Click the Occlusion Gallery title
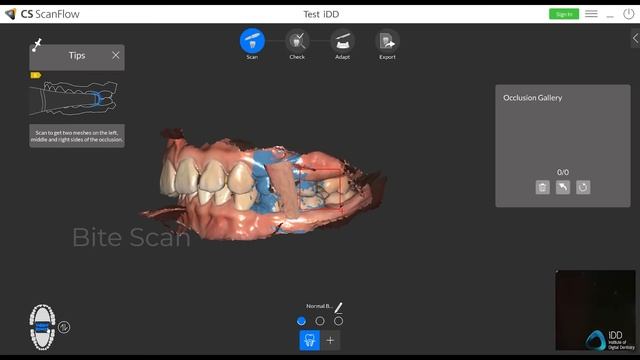The height and width of the screenshot is (360, 640). [532, 98]
